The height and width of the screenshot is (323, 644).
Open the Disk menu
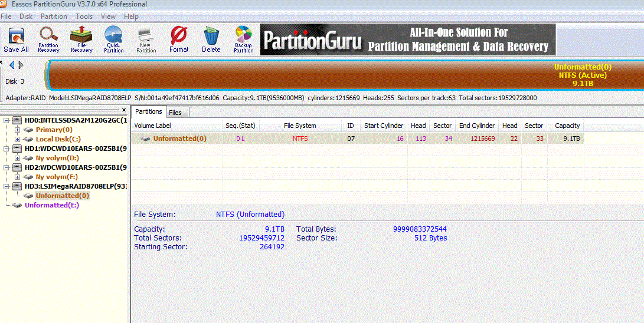26,17
